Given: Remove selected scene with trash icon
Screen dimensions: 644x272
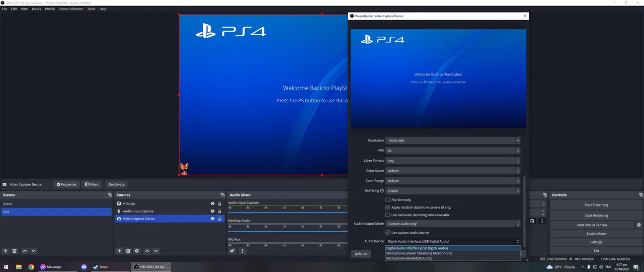Looking at the screenshot, I should point(15,251).
